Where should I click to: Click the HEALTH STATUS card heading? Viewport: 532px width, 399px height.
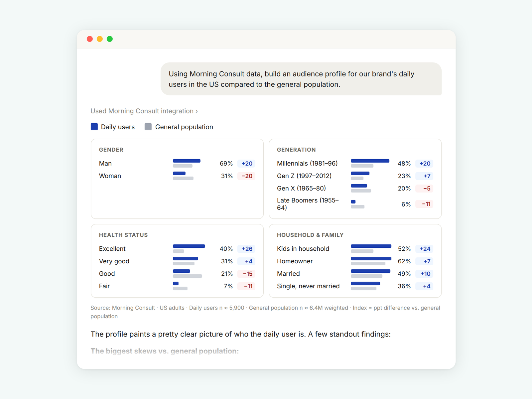123,235
